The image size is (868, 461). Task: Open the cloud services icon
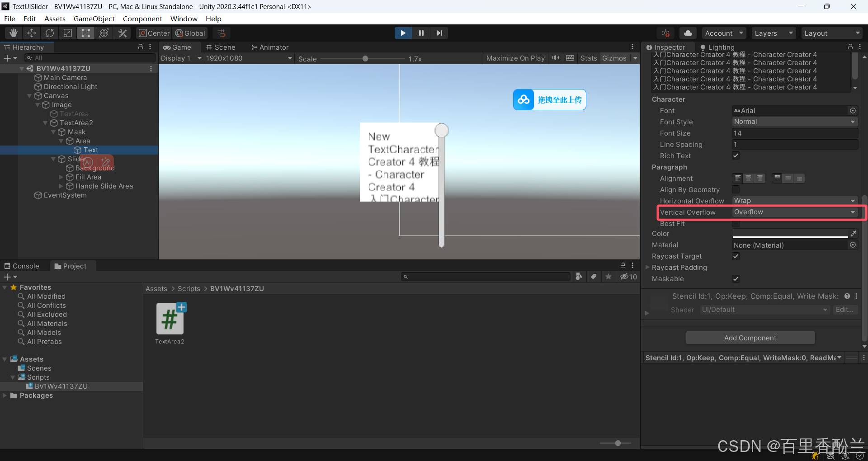click(688, 33)
